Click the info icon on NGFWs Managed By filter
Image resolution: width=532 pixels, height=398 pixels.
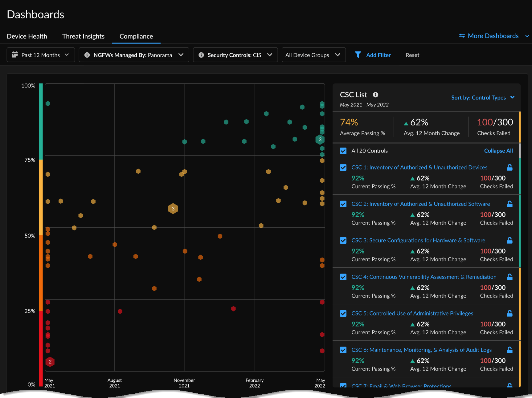click(x=87, y=55)
